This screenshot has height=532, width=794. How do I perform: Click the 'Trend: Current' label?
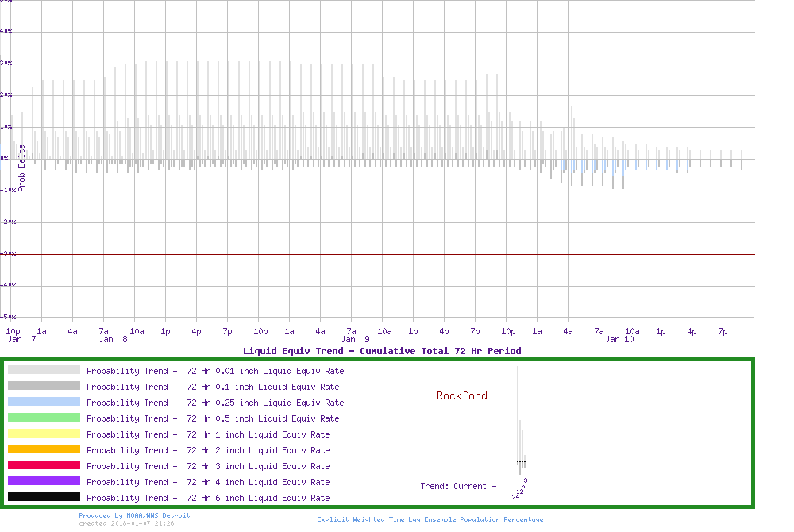pos(458,486)
